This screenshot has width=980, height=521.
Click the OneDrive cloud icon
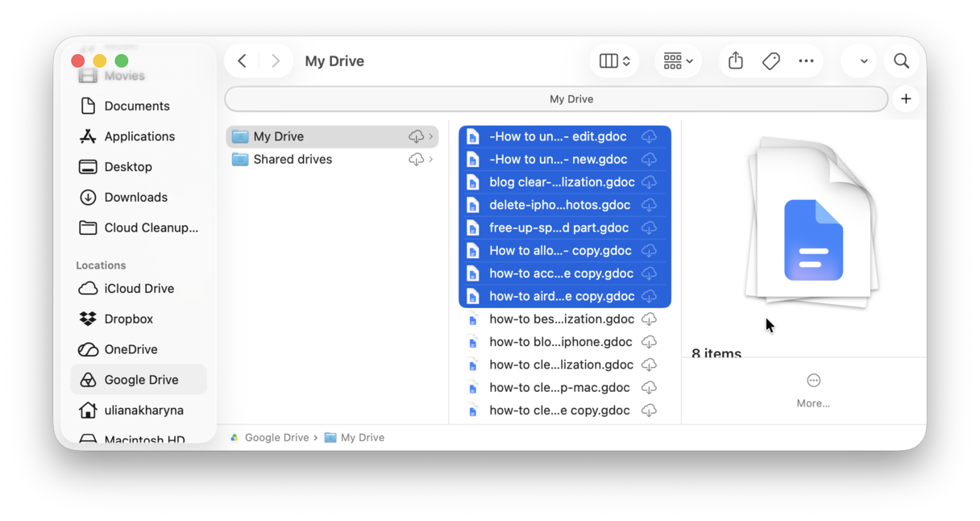click(x=88, y=350)
